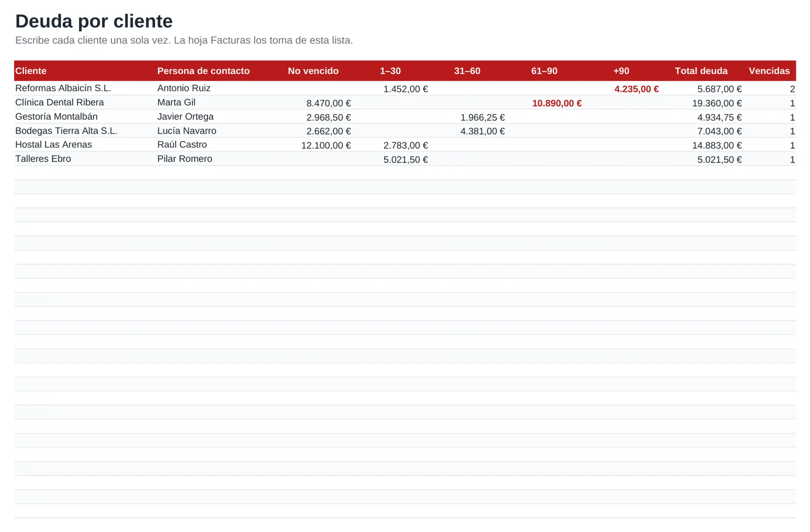Click the '8.470,00 €' not-due cell
The image size is (810, 532).
(329, 103)
